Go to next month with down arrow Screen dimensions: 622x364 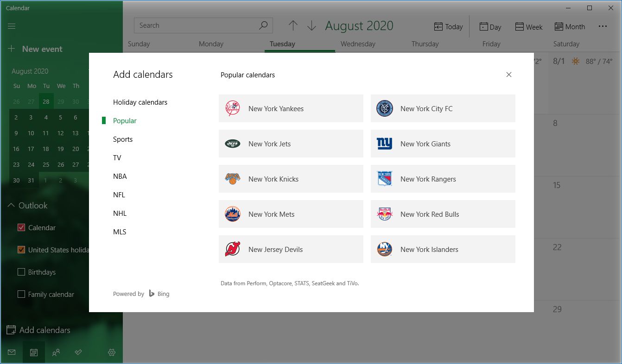click(311, 26)
